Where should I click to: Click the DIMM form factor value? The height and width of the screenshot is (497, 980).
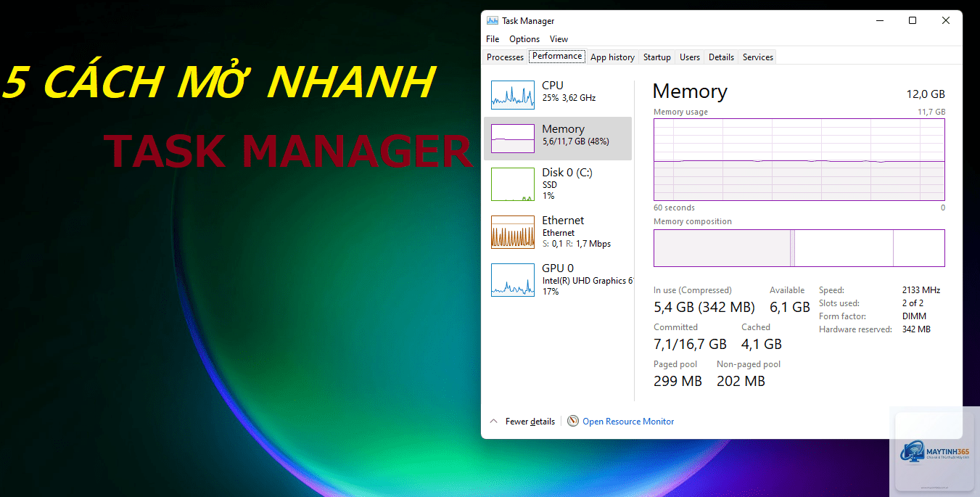pyautogui.click(x=914, y=316)
